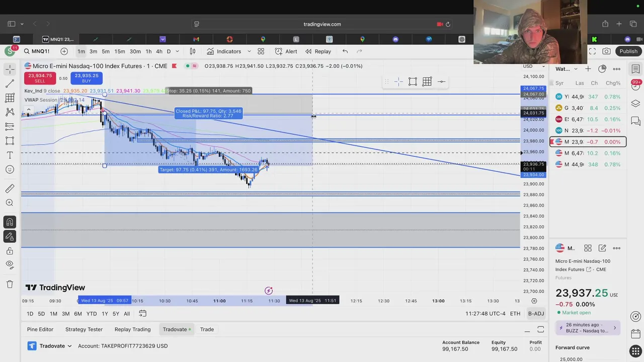Click the trash remove objects icon

coord(10,284)
